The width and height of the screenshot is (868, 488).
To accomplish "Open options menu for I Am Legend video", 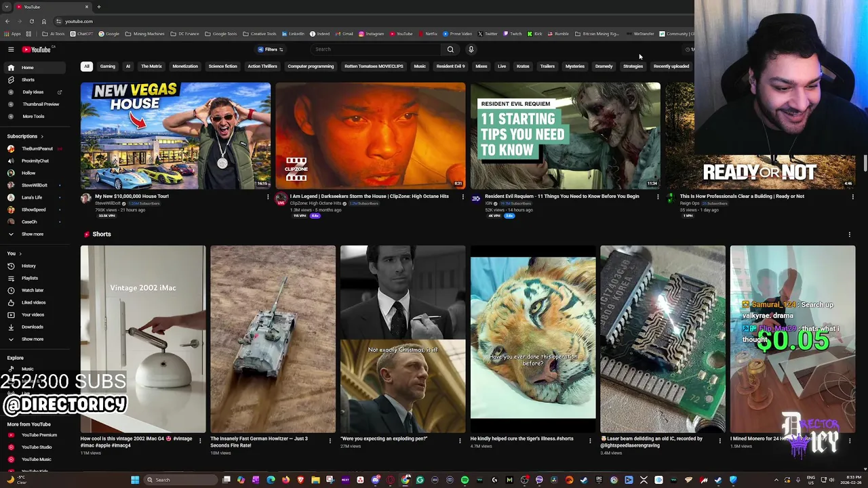I will [463, 197].
